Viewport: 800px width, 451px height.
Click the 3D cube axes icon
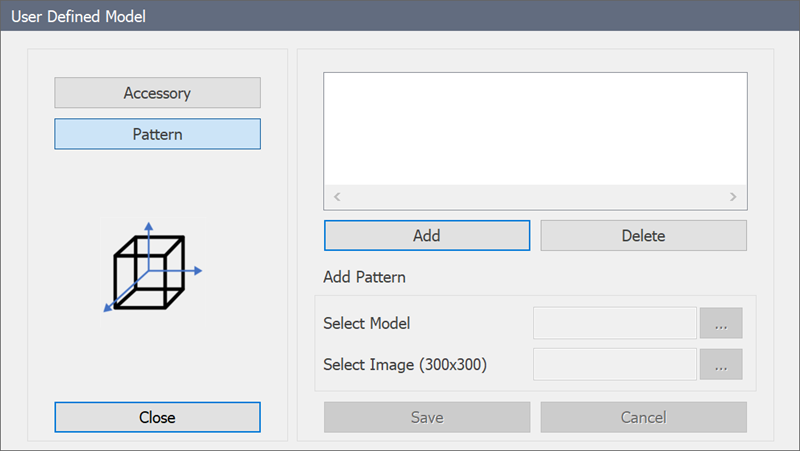tap(153, 268)
